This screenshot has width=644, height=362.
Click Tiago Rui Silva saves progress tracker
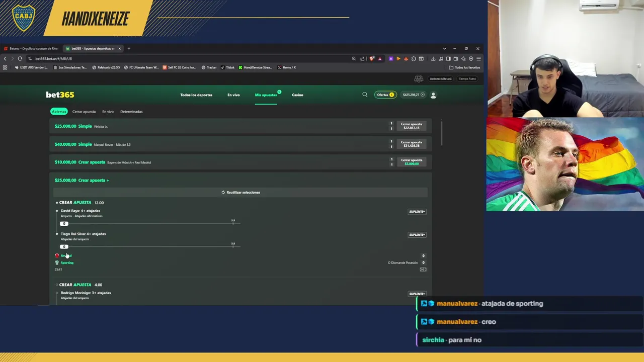point(150,246)
